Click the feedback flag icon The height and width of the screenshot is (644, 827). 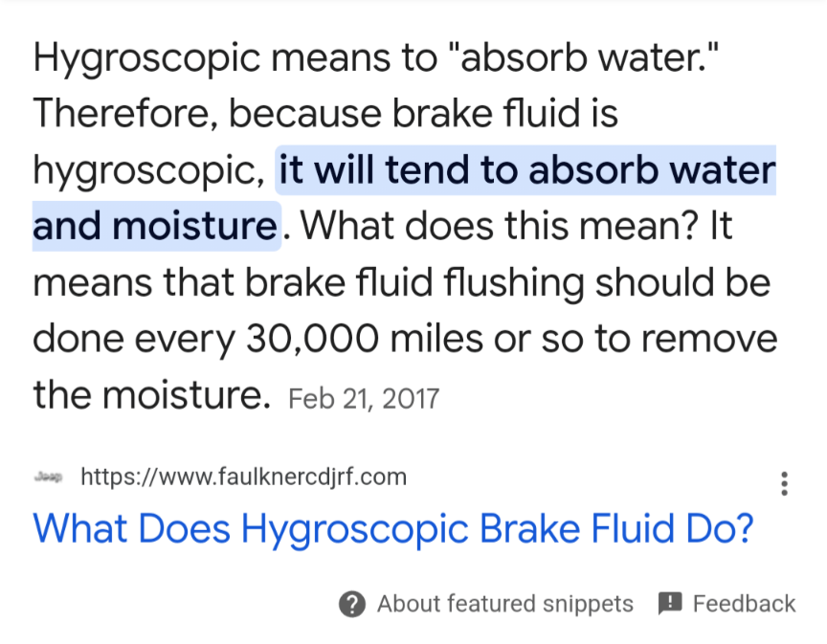(670, 604)
